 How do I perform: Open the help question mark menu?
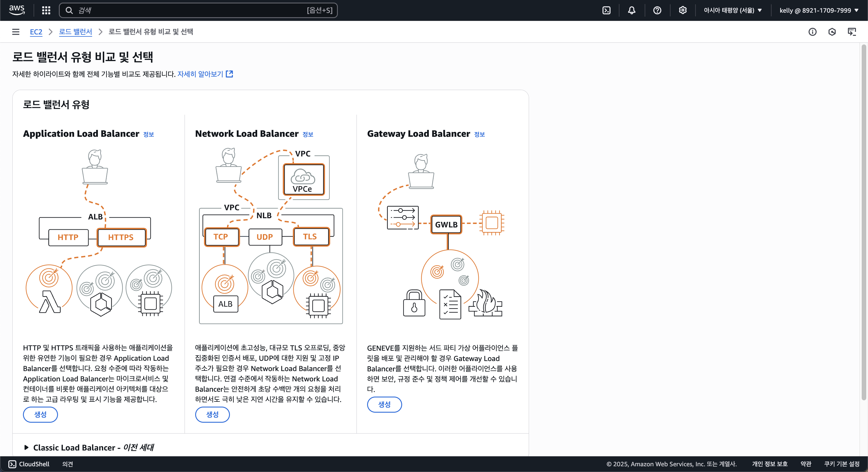coord(657,10)
